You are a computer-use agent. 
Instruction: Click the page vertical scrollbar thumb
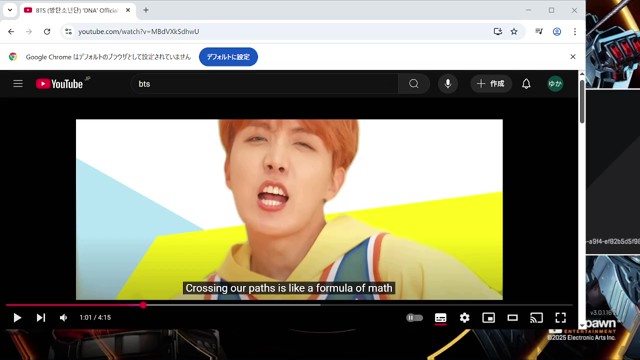[x=582, y=101]
